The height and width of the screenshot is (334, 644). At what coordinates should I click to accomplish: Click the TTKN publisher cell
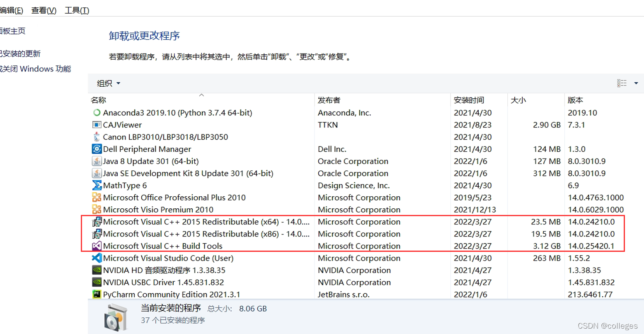(328, 124)
